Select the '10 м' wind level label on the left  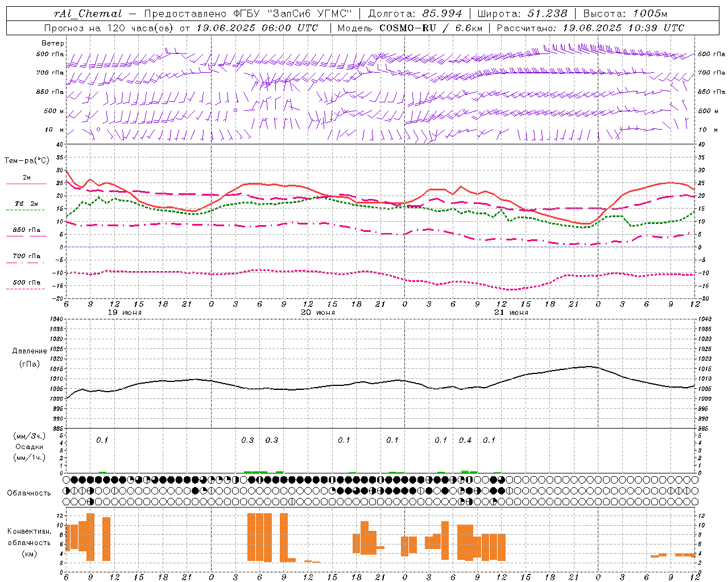tap(54, 130)
